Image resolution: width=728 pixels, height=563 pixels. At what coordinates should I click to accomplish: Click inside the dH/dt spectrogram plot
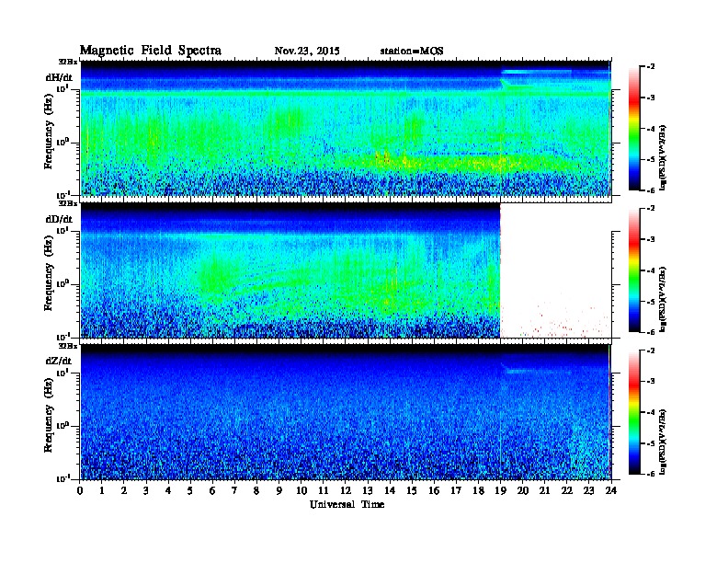(x=346, y=128)
